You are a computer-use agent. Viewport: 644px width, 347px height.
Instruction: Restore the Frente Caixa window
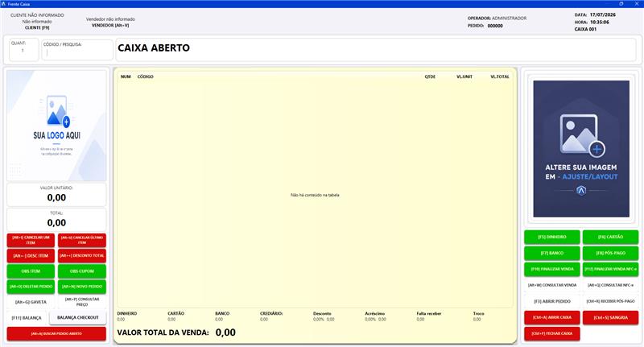621,4
